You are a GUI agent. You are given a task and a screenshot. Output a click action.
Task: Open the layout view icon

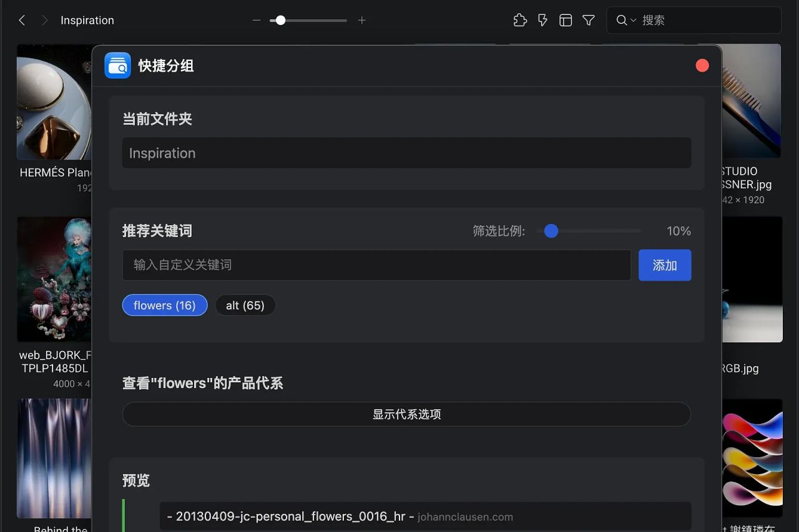[566, 21]
